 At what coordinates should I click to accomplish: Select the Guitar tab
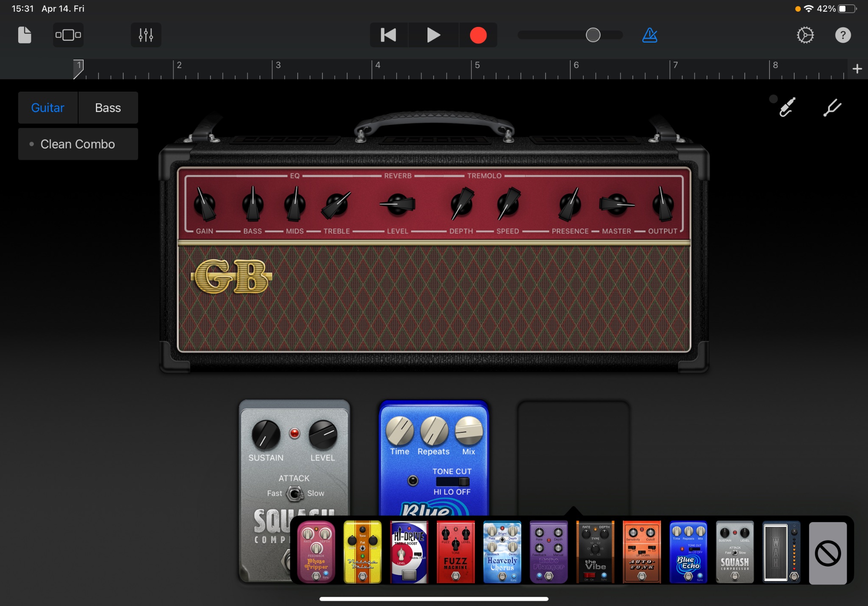pos(48,108)
